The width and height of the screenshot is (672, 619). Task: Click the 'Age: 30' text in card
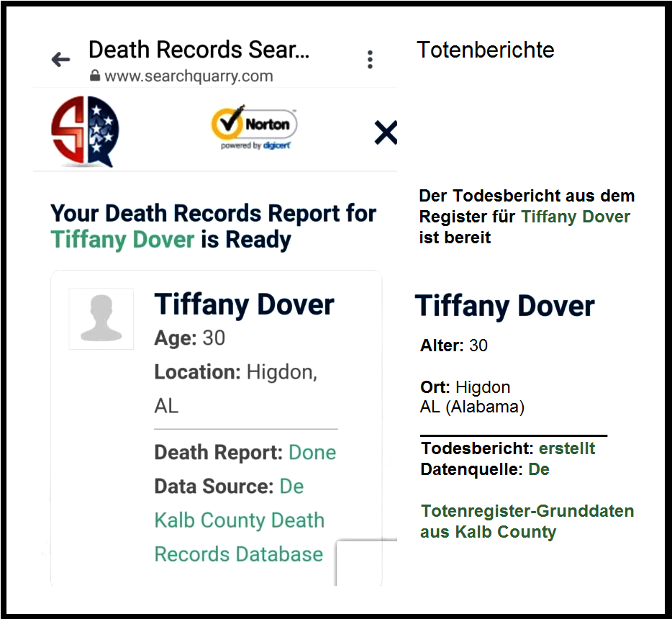(189, 338)
